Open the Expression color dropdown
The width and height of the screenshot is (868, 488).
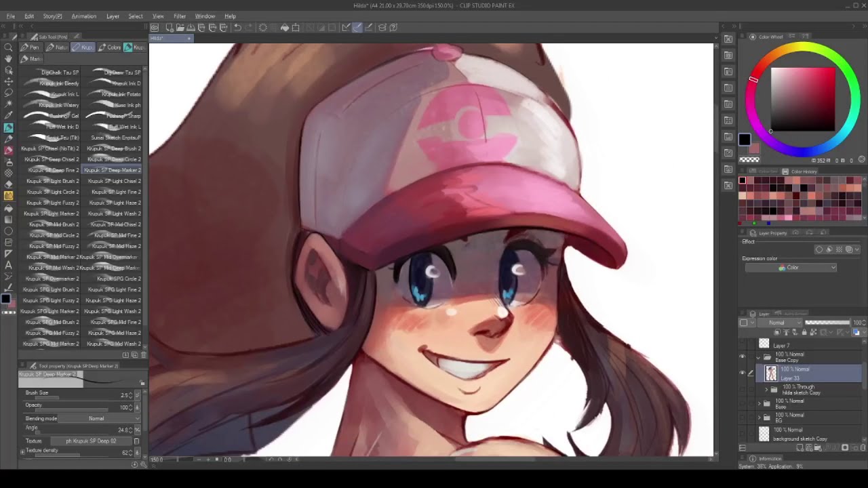[791, 268]
